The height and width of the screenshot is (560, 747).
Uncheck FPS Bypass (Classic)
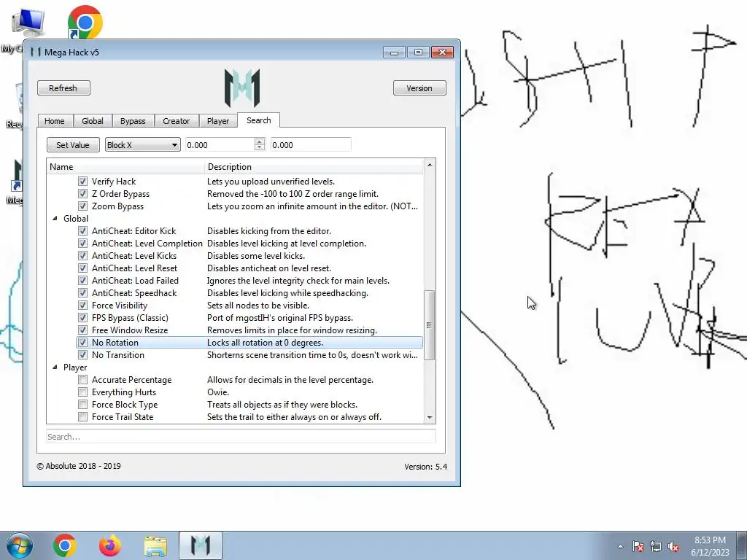(83, 318)
